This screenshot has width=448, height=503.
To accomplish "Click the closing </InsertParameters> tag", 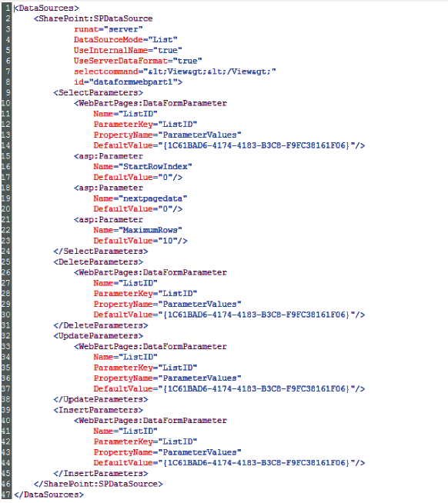I will click(x=101, y=474).
